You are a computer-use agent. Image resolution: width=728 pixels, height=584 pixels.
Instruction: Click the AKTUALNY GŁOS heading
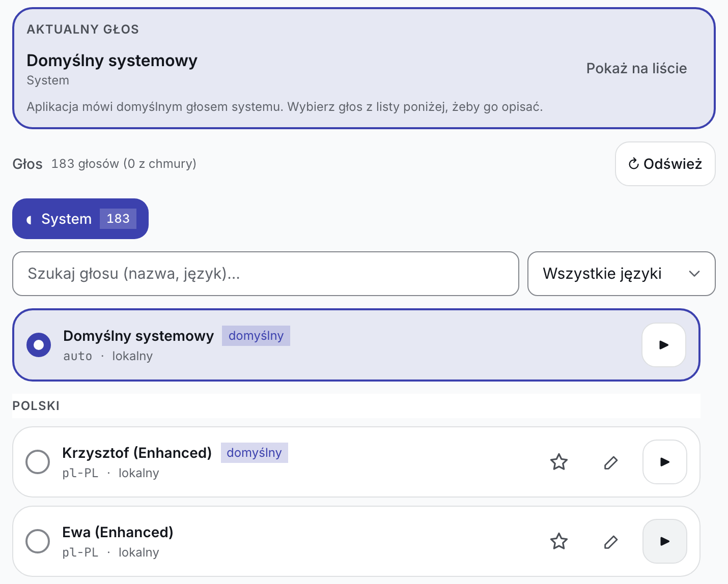pos(83,30)
